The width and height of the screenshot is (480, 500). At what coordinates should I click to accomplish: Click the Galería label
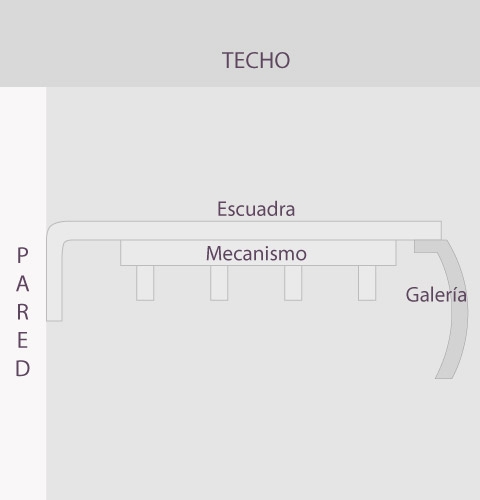[x=436, y=295]
